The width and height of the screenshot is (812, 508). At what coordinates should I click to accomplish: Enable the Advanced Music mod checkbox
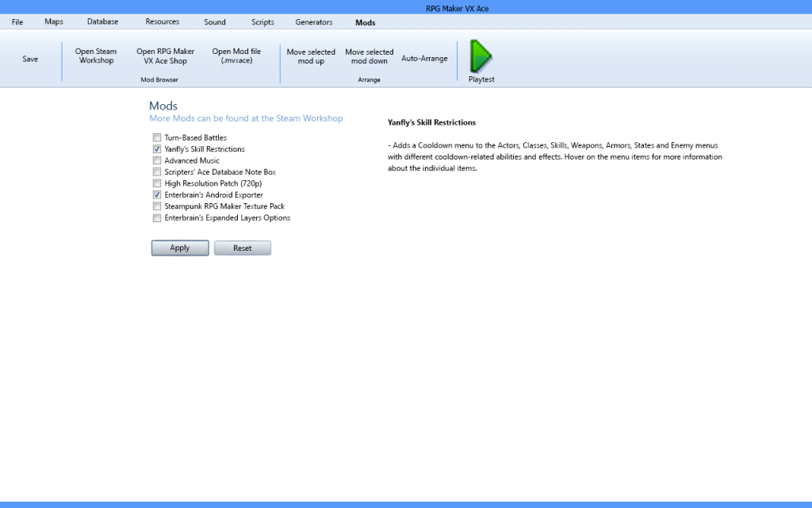(x=157, y=161)
